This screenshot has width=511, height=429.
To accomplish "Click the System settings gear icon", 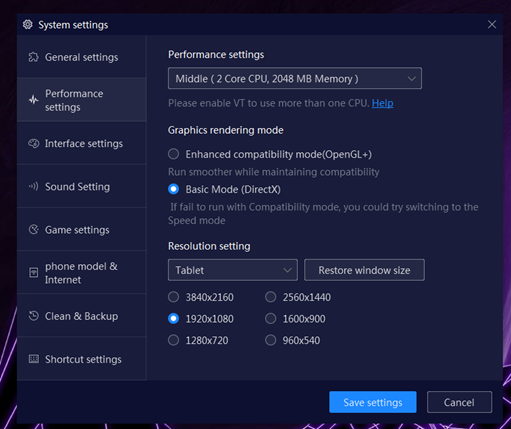I will point(28,25).
